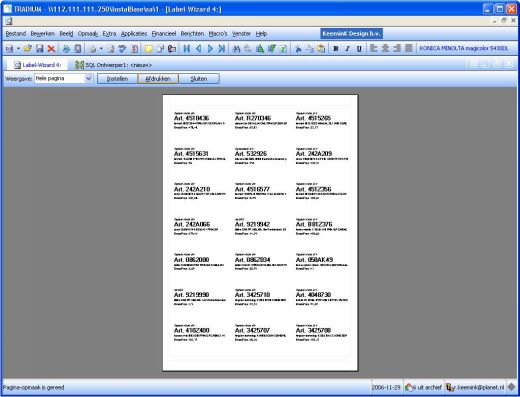Click the save diskette icon
The width and height of the screenshot is (520, 397).
click(x=40, y=49)
